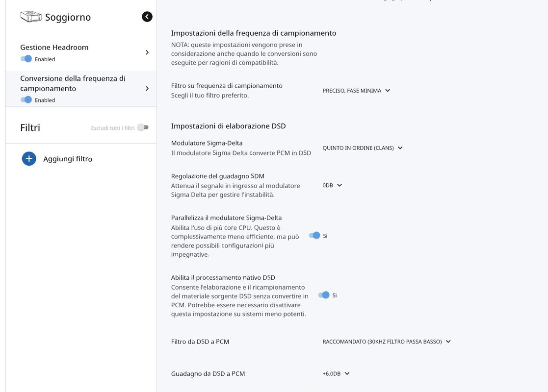Open Gestione Headroom settings chevron
Image resolution: width=548 pixels, height=392 pixels.
pyautogui.click(x=147, y=52)
